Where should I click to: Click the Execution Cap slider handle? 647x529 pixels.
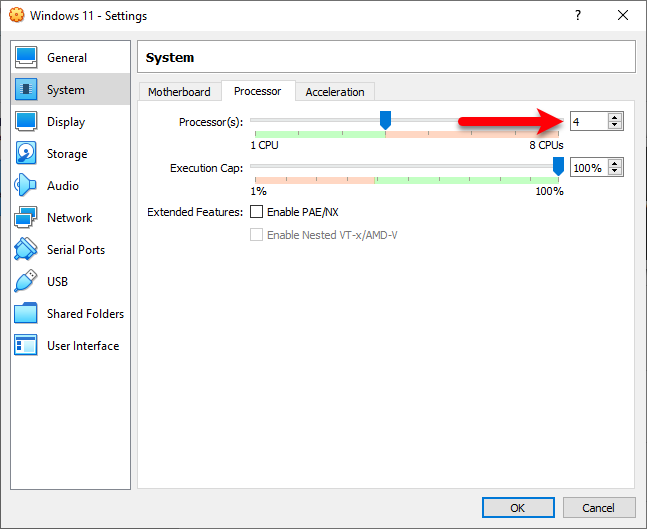click(x=558, y=166)
